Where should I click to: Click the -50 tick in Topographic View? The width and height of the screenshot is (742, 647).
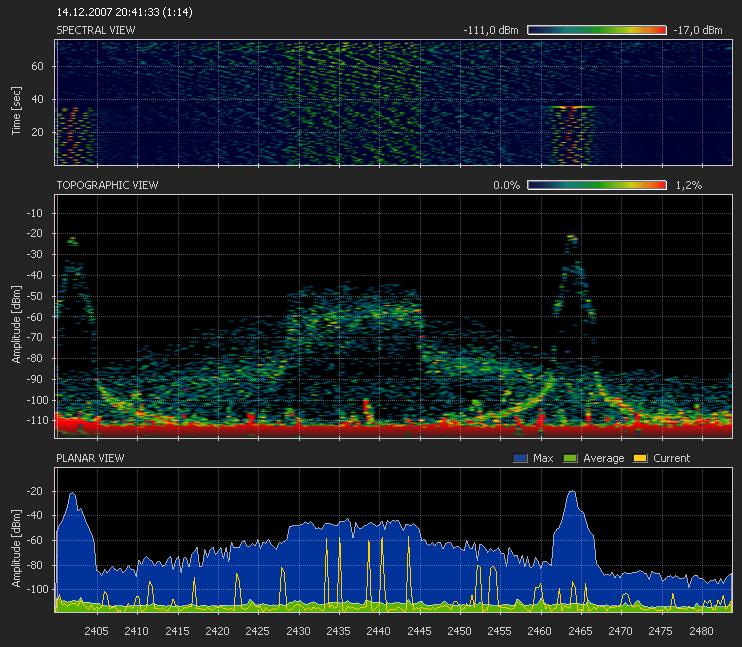click(34, 296)
